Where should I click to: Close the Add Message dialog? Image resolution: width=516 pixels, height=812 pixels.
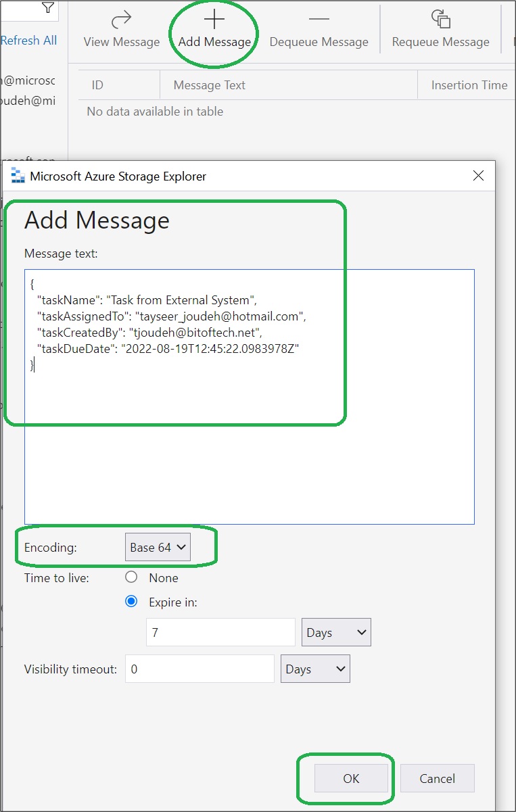tap(478, 176)
